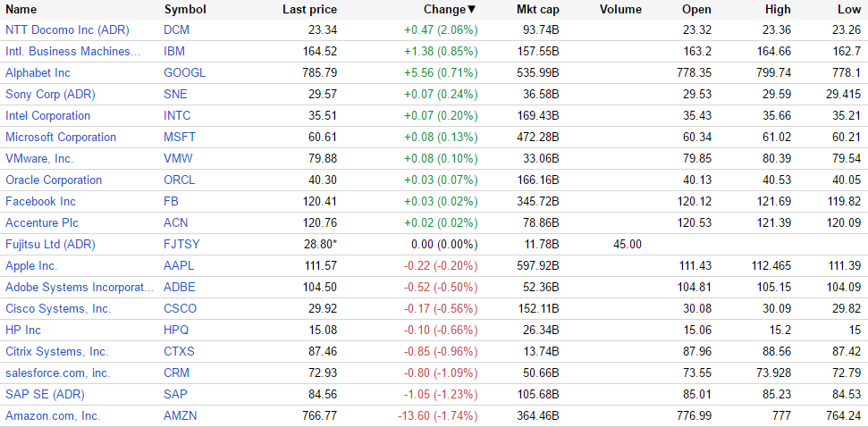Open Fujitsu Ltd (ADR) link
This screenshot has height=427, width=868.
(50, 244)
